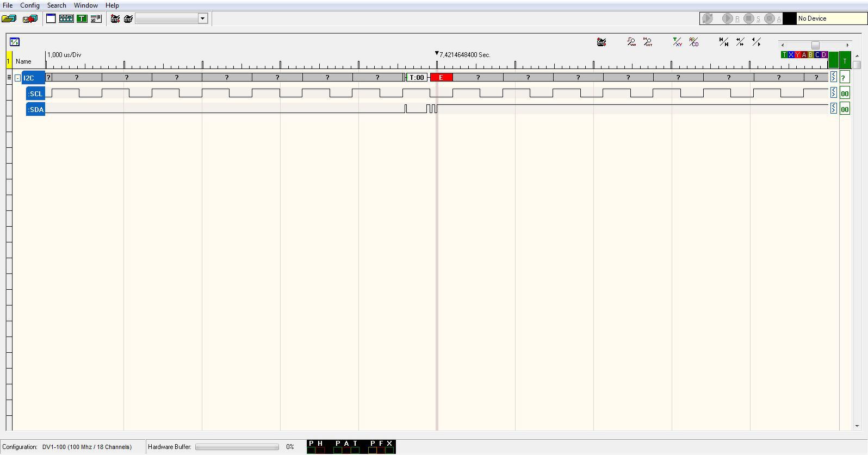Select the green T marker swatch

point(784,55)
